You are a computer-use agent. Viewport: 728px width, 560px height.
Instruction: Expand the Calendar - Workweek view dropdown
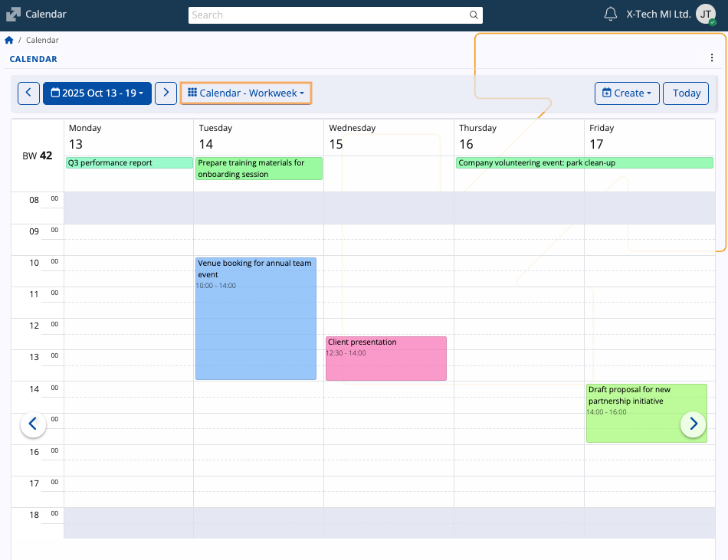click(246, 93)
